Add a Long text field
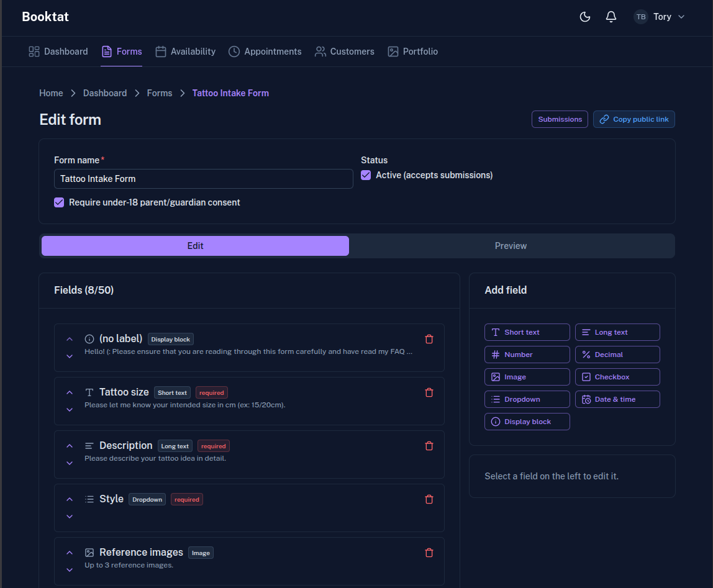The image size is (713, 588). (x=617, y=332)
